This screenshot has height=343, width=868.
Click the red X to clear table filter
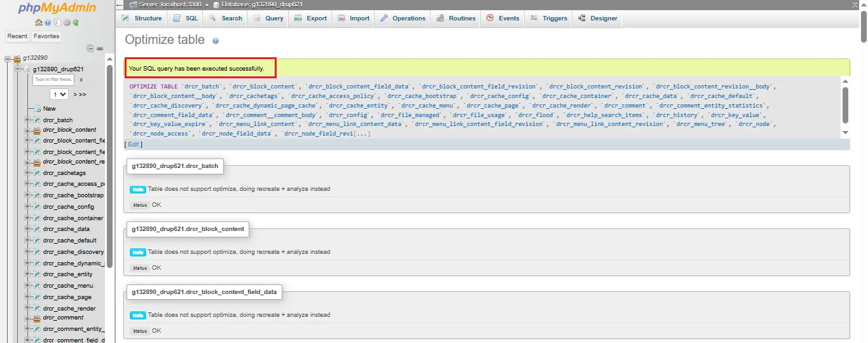pos(81,80)
